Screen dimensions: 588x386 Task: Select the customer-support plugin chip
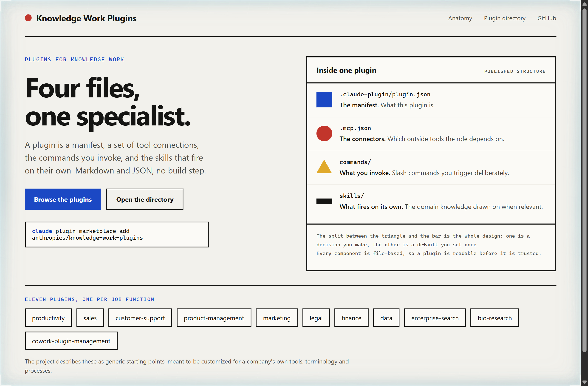point(140,318)
